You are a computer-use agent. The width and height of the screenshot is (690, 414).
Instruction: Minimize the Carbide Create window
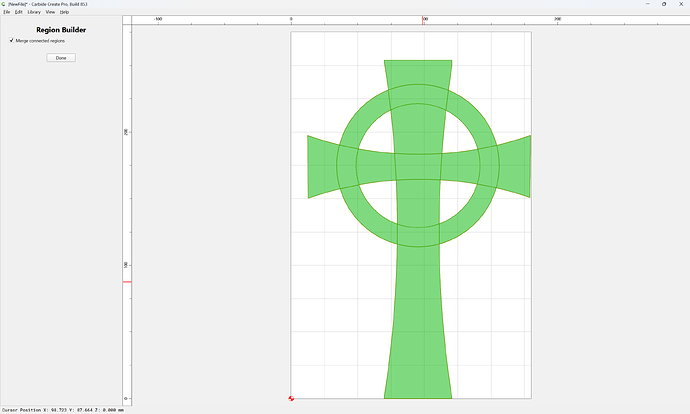coord(648,4)
